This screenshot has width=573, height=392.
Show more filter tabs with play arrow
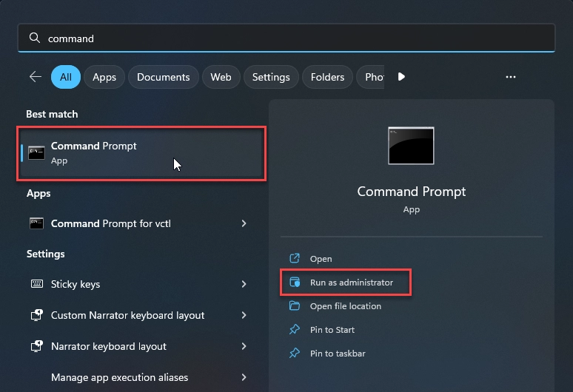[x=401, y=77]
